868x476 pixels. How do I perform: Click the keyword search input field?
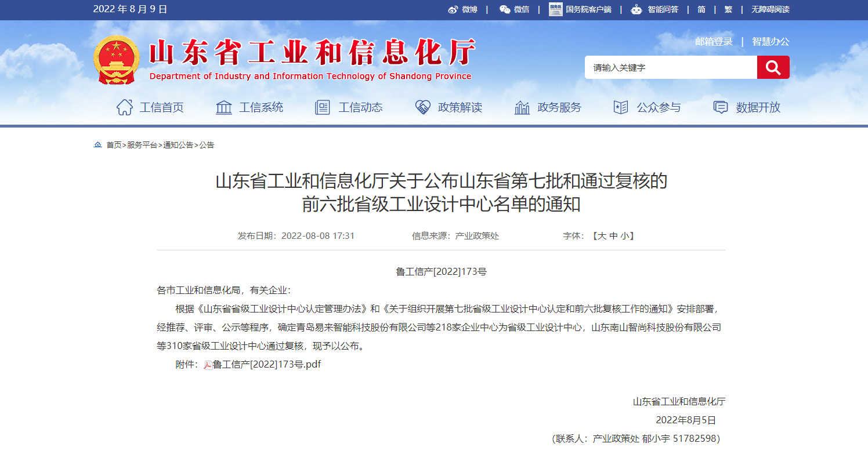(671, 67)
